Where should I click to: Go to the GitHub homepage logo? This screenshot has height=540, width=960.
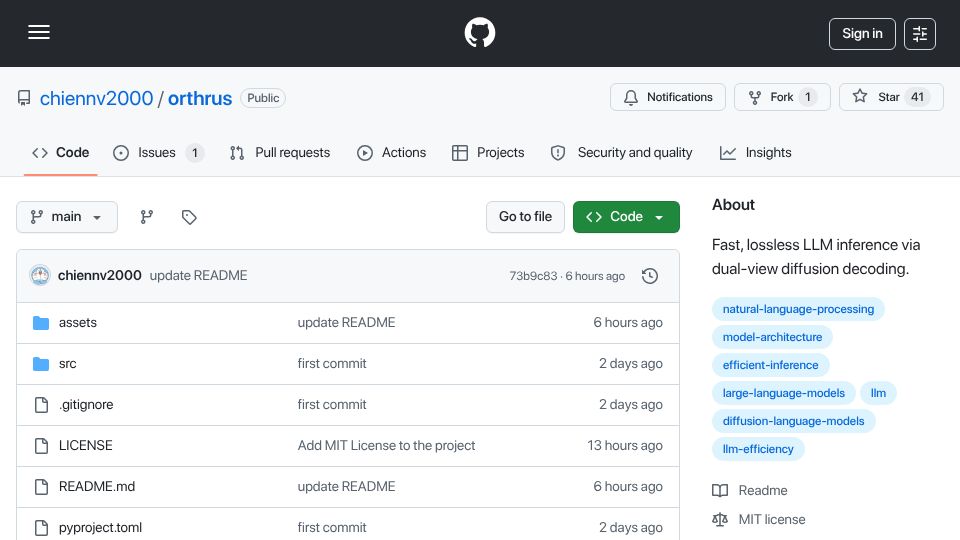pyautogui.click(x=479, y=32)
